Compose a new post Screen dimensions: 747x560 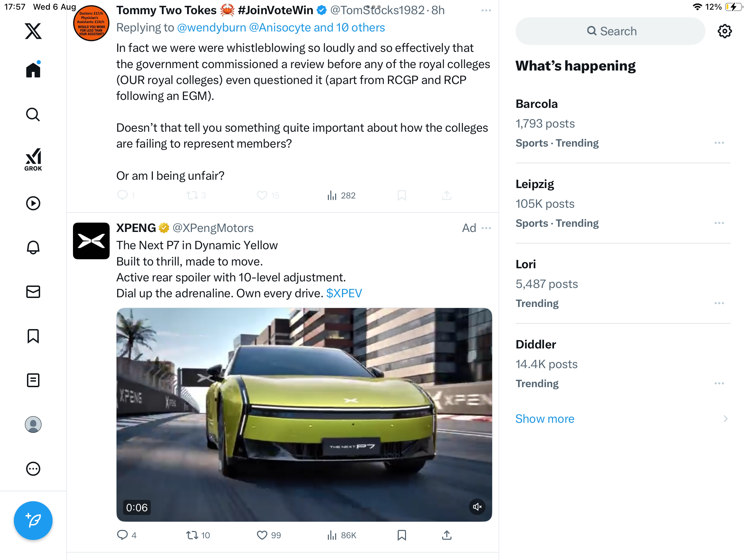pyautogui.click(x=33, y=520)
